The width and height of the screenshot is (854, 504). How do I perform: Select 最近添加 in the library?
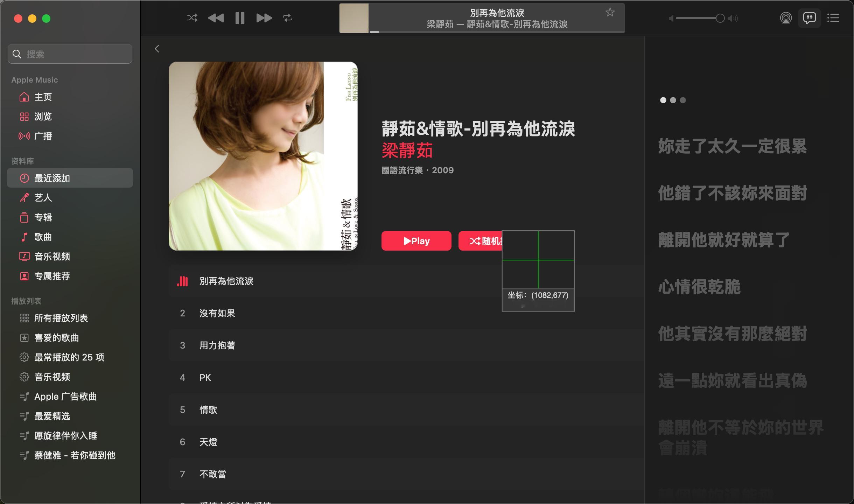[x=70, y=178]
